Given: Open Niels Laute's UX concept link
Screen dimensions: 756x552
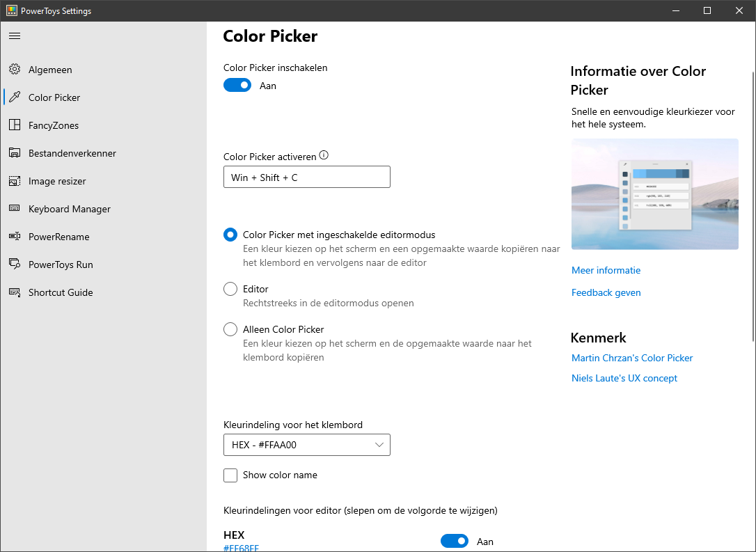Looking at the screenshot, I should point(624,379).
